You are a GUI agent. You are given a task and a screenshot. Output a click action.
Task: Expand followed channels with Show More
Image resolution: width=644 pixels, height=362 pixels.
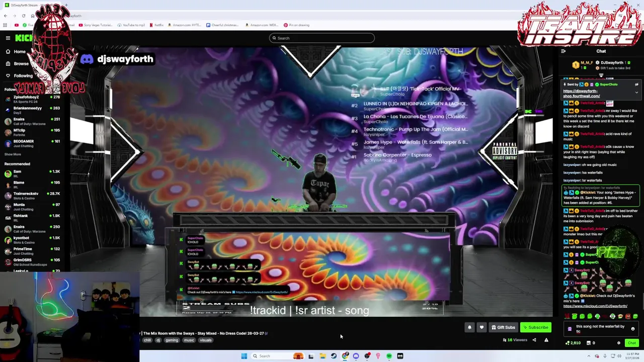13,154
